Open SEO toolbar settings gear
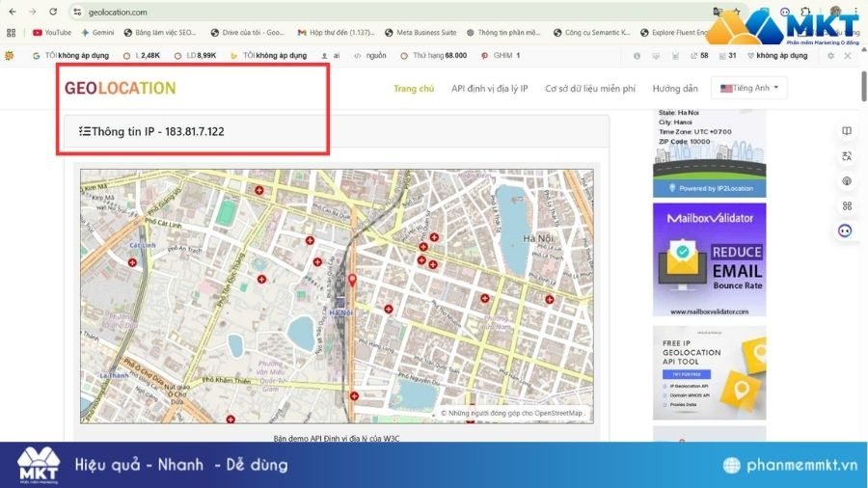The height and width of the screenshot is (488, 868). tap(830, 55)
